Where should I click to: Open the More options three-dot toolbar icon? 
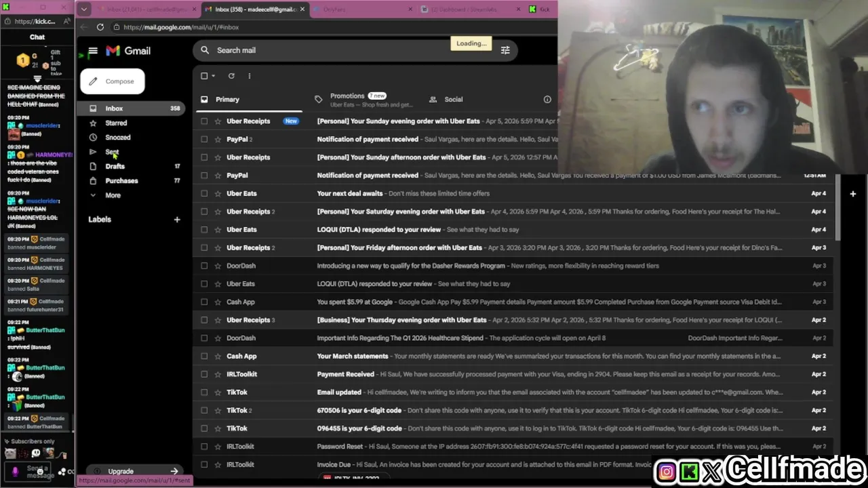coord(249,76)
